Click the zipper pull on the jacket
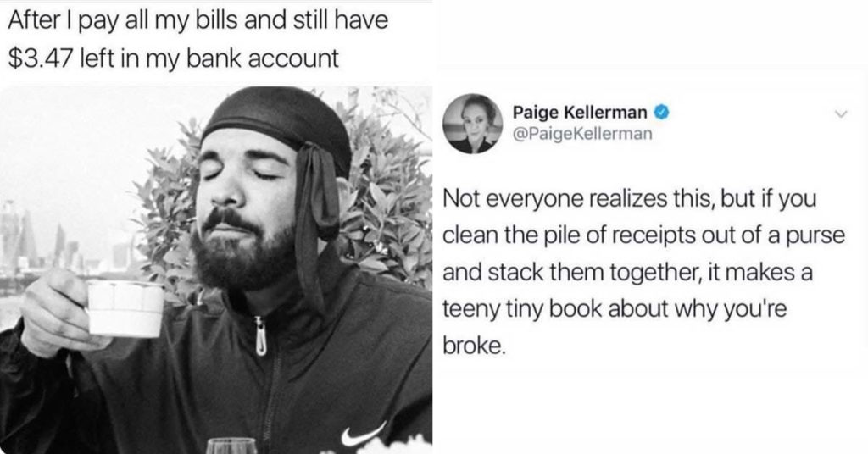This screenshot has height=454, width=868. click(261, 335)
